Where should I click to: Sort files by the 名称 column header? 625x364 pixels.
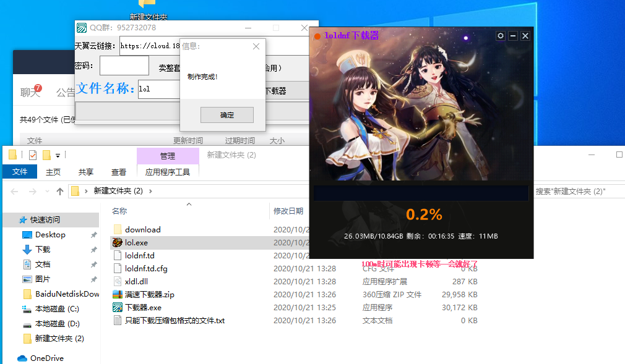[x=119, y=211]
